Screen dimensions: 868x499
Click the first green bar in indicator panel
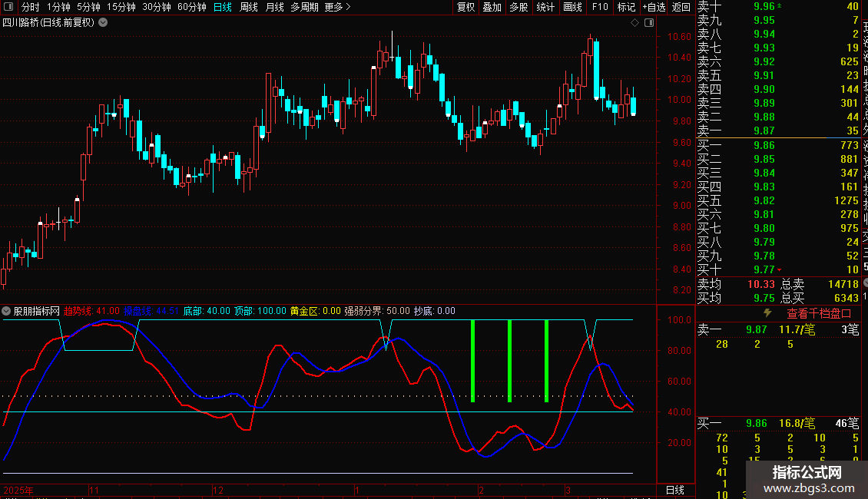pyautogui.click(x=472, y=361)
